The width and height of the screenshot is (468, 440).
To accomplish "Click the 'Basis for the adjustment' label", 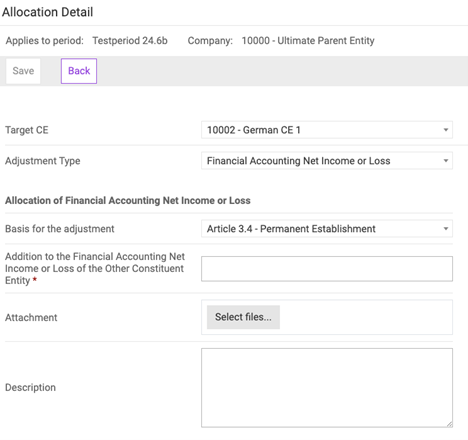I will [60, 229].
